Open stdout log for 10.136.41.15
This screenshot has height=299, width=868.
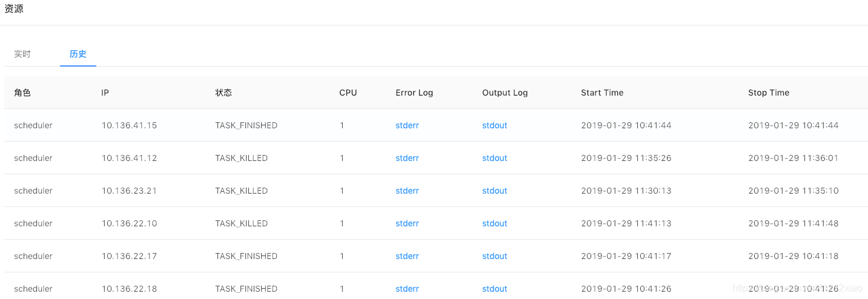pos(494,125)
